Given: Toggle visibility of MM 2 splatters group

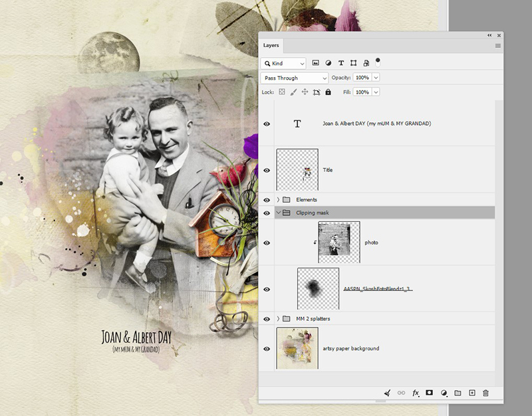Looking at the screenshot, I should coord(267,319).
